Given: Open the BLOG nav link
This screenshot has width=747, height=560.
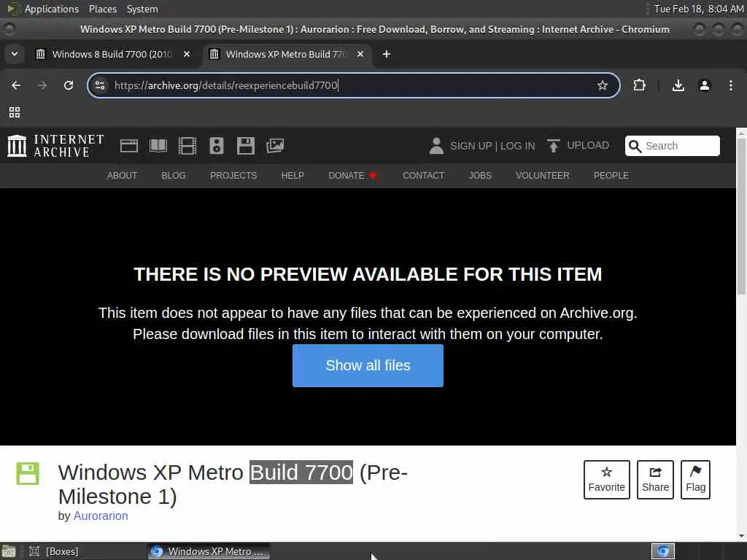Looking at the screenshot, I should [x=174, y=176].
